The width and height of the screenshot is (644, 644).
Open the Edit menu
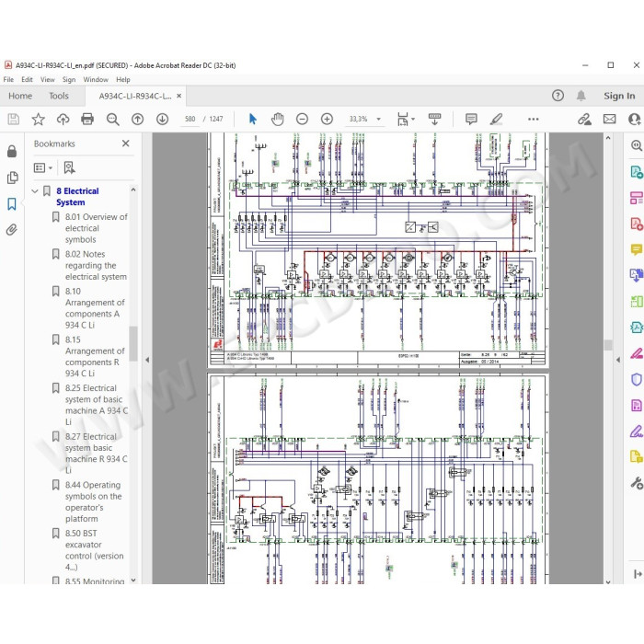pyautogui.click(x=27, y=80)
